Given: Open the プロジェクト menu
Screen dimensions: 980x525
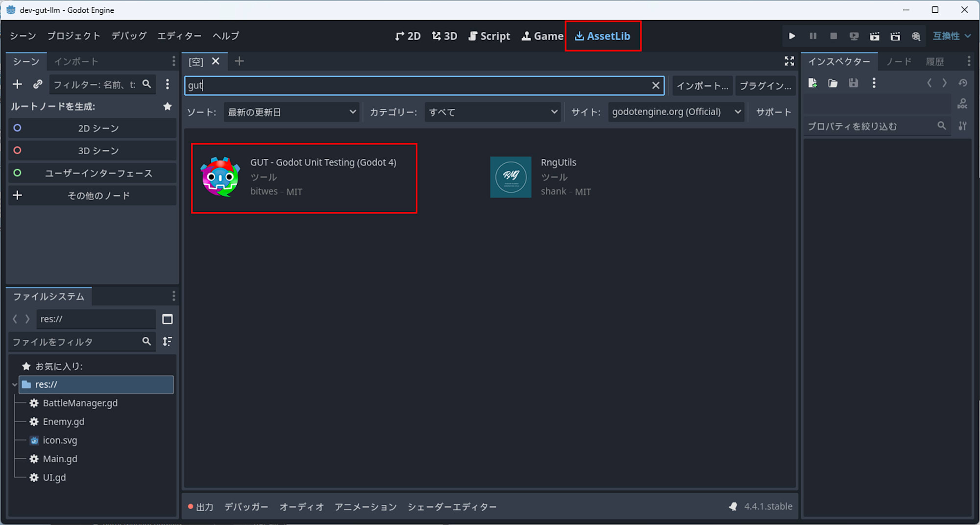Looking at the screenshot, I should (73, 36).
